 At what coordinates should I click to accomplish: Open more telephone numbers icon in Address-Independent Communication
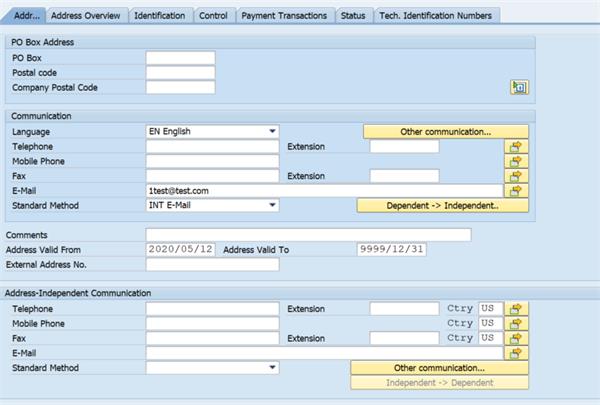click(x=516, y=309)
